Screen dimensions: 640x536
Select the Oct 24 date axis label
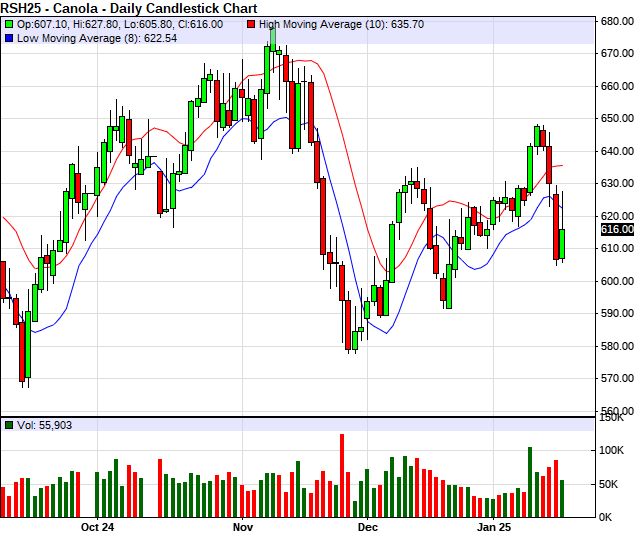pyautogui.click(x=98, y=526)
